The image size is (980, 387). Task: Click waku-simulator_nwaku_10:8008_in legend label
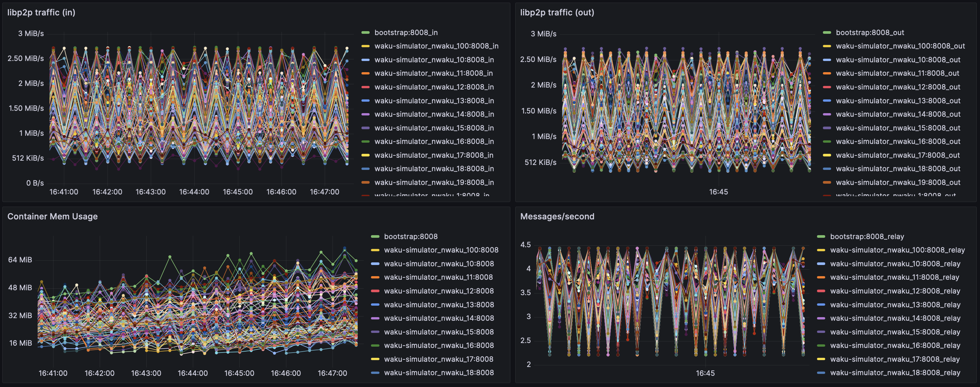[x=434, y=60]
